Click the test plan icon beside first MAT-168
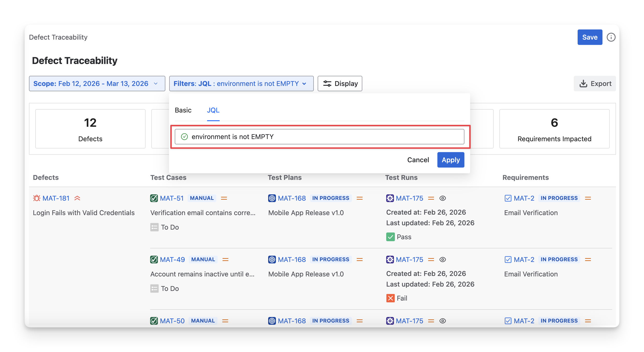 pyautogui.click(x=272, y=198)
